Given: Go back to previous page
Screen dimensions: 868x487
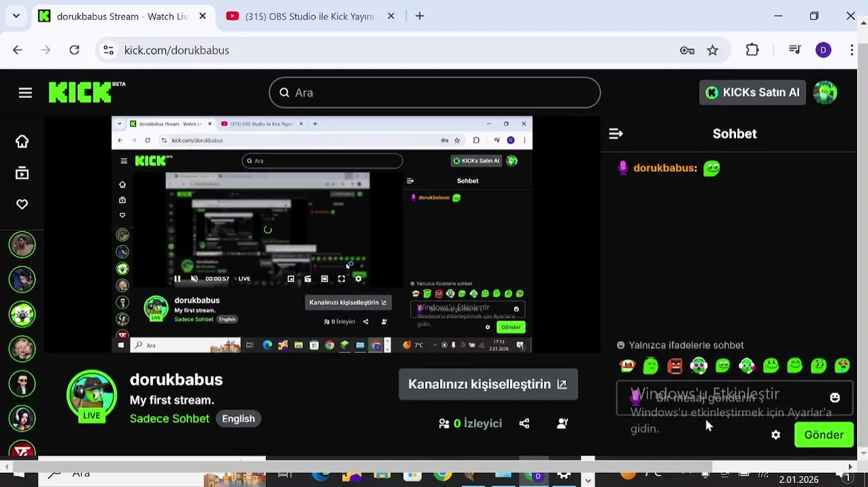Looking at the screenshot, I should tap(18, 50).
